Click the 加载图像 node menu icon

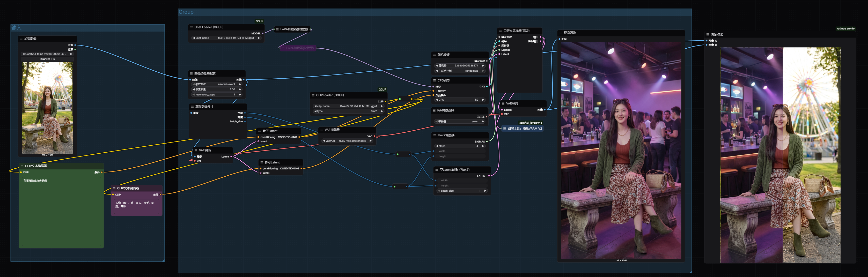click(x=21, y=39)
